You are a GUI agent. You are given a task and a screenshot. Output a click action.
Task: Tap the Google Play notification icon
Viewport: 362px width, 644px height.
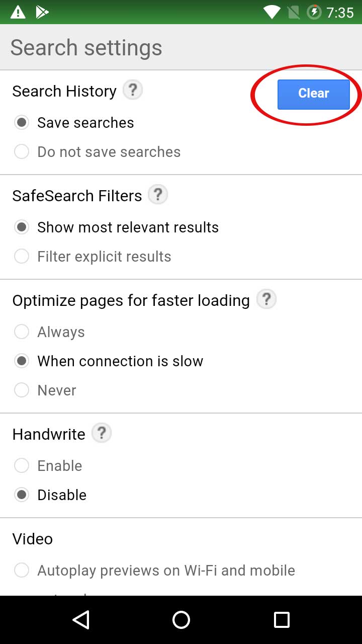42,12
